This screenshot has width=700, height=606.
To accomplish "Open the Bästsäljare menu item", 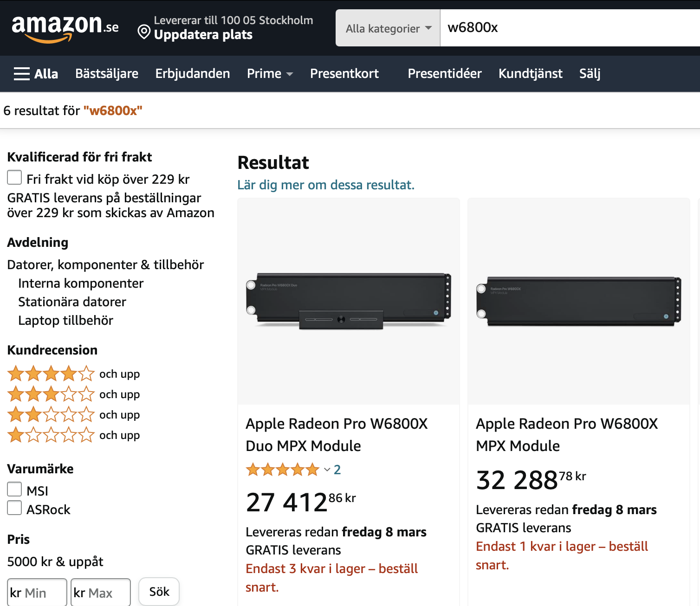I will pos(107,73).
